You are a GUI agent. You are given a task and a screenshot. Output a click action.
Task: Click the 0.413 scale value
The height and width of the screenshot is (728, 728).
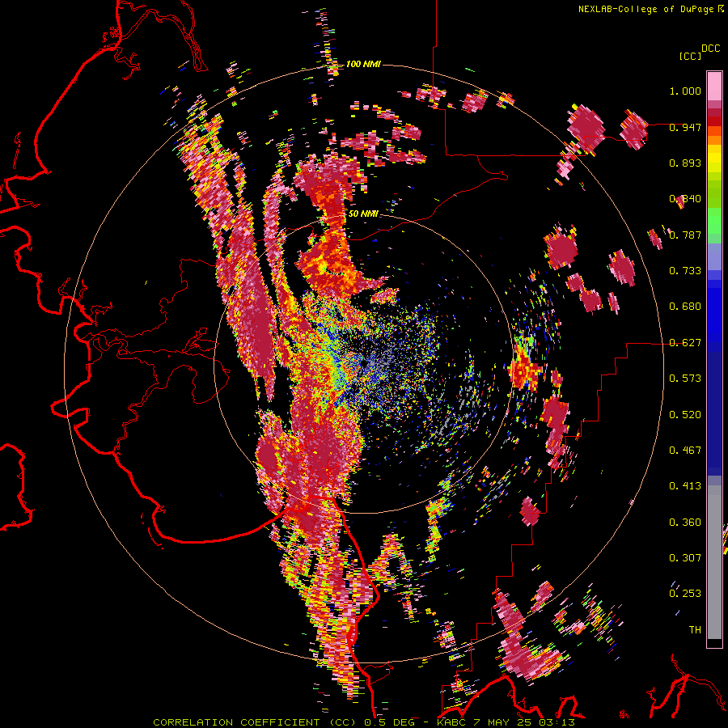[685, 486]
